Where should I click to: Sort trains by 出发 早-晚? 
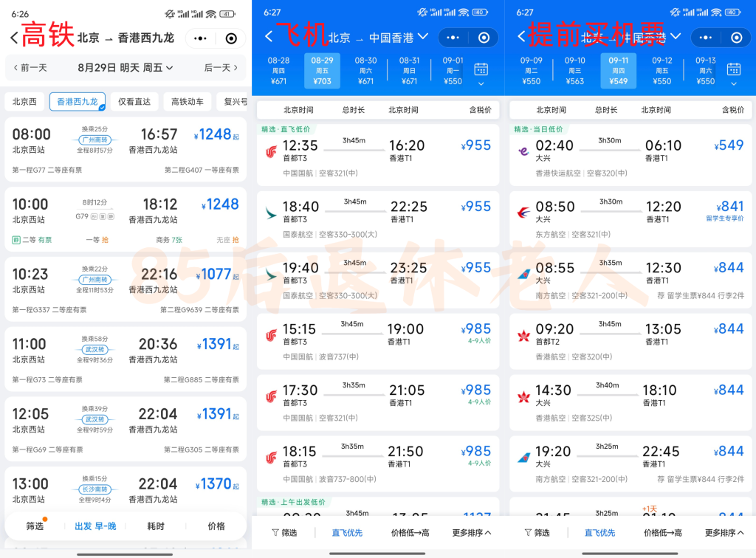coord(95,526)
